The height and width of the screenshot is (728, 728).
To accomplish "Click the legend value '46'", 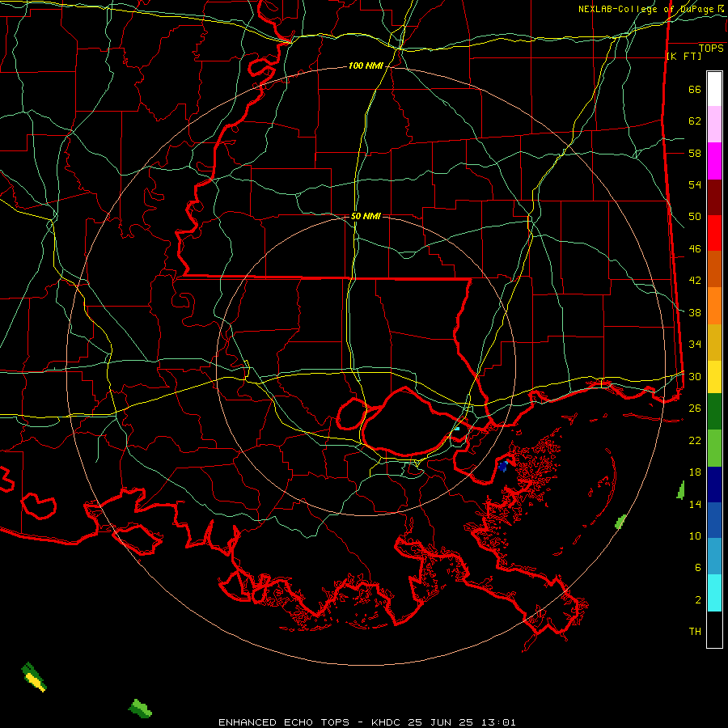I will 695,249.
